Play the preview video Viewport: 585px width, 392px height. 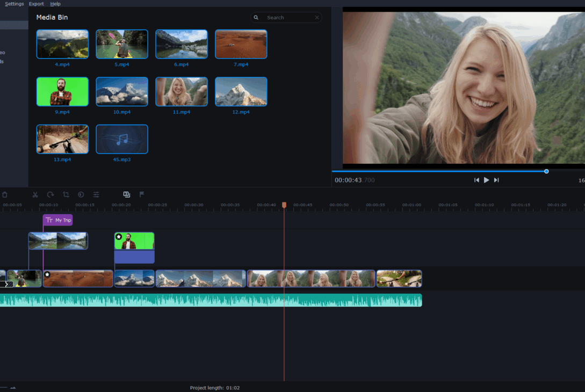point(486,180)
